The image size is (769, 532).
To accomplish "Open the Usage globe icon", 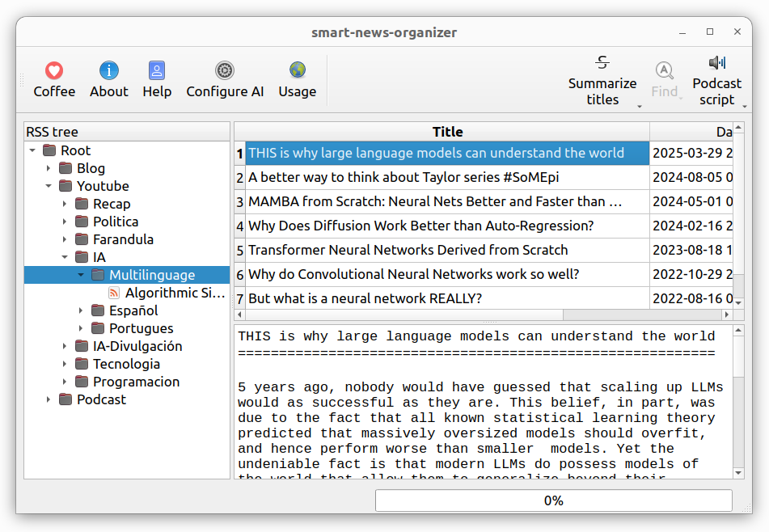I will tap(297, 70).
